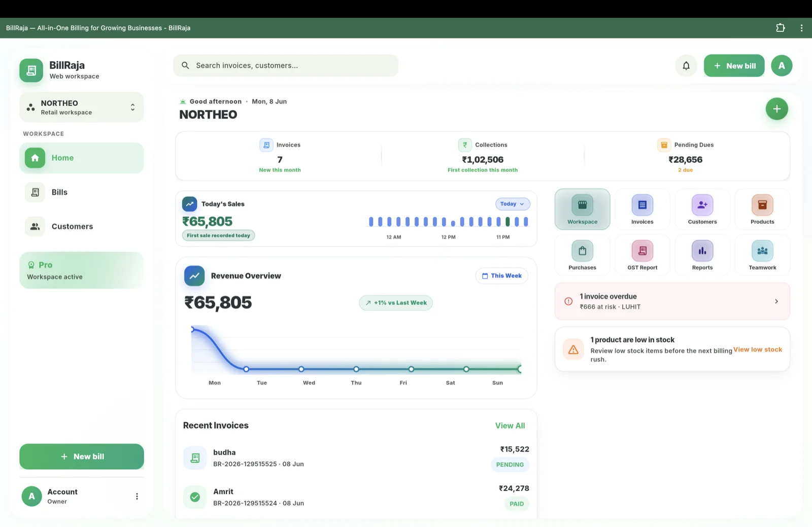
Task: Click the BillRaja logo icon
Action: (x=31, y=70)
